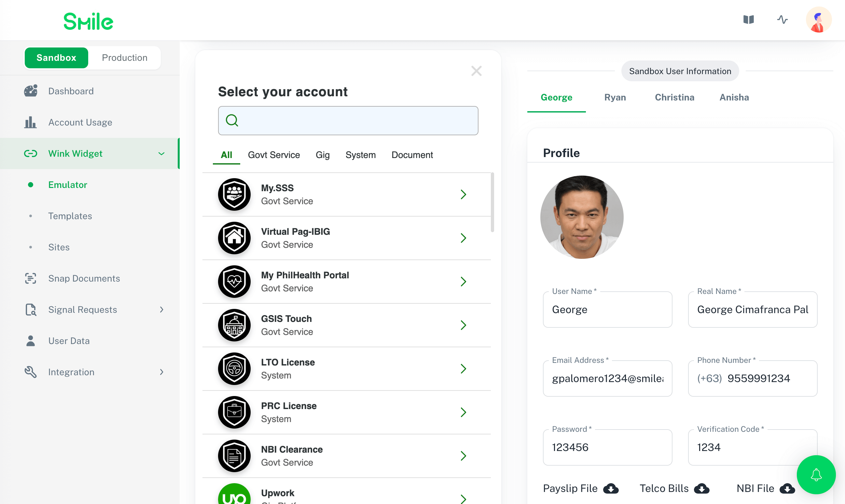Open Snap Documents from sidebar

[x=84, y=278]
